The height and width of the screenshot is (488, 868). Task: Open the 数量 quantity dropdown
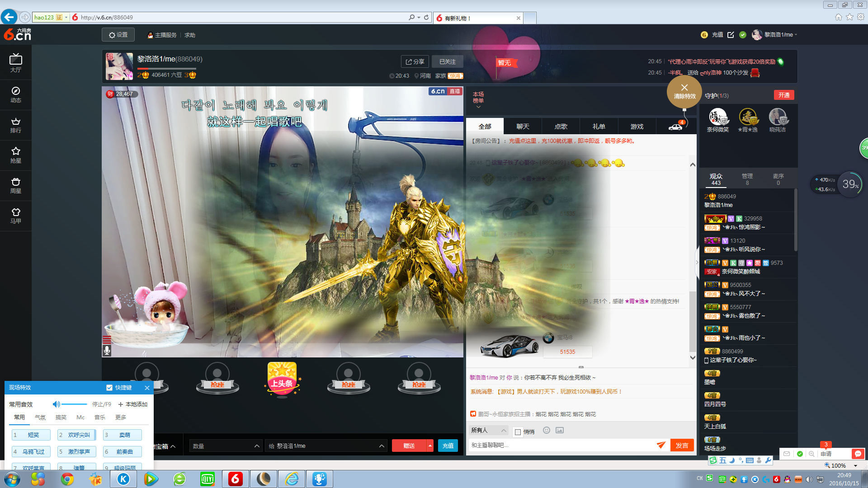(x=226, y=446)
